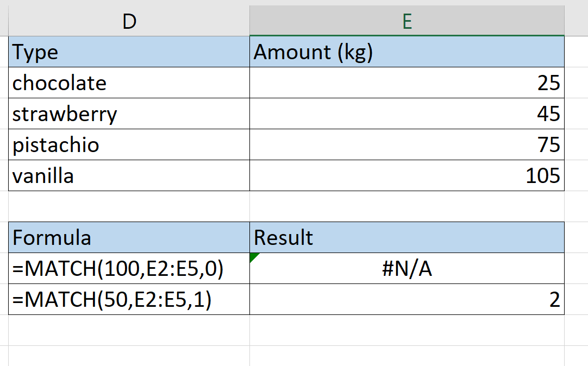The width and height of the screenshot is (588, 366).
Task: Select column E header
Action: [x=407, y=21]
